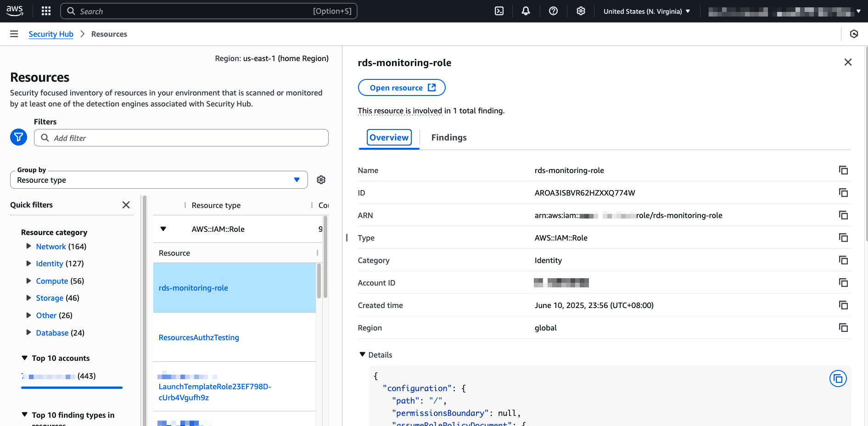
Task: Expand the Other category arrow
Action: (28, 315)
